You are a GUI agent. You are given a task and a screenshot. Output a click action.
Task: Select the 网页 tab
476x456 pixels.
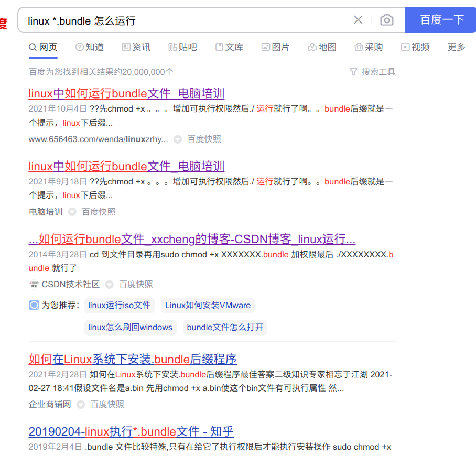pos(43,47)
